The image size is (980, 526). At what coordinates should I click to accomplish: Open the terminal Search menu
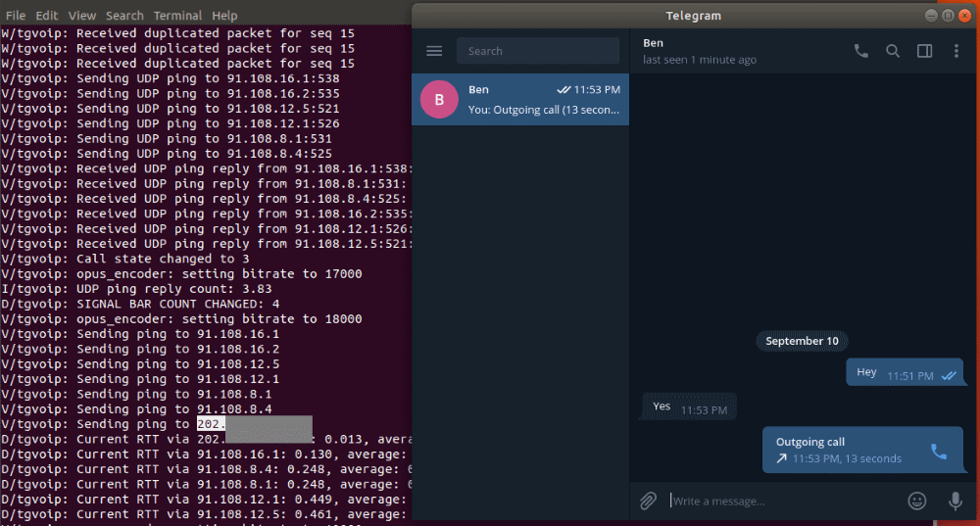click(124, 16)
